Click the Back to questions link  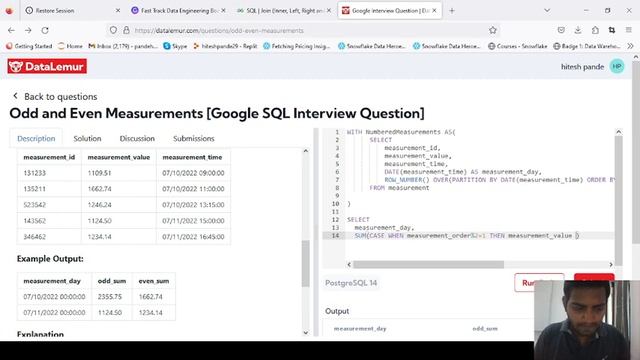click(60, 96)
